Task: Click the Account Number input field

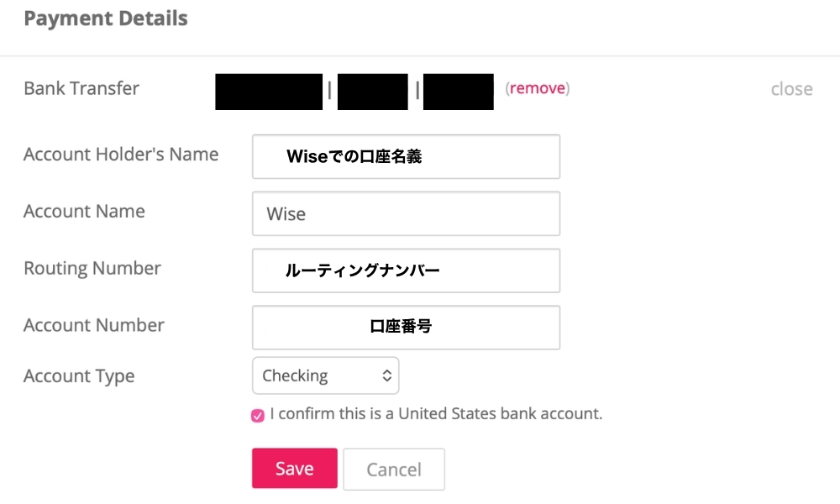Action: 406,328
